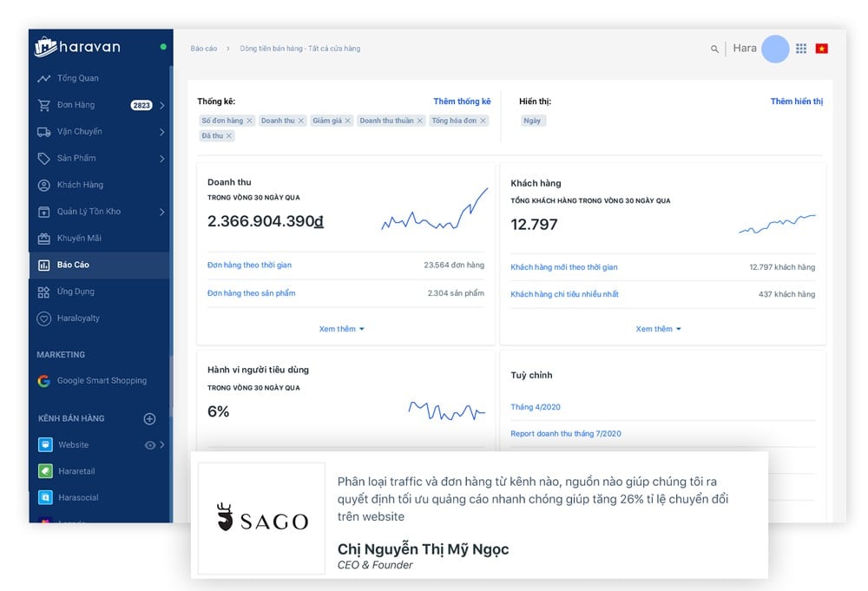Open the Haraloyalty menu item
868x591 pixels.
pos(100,318)
